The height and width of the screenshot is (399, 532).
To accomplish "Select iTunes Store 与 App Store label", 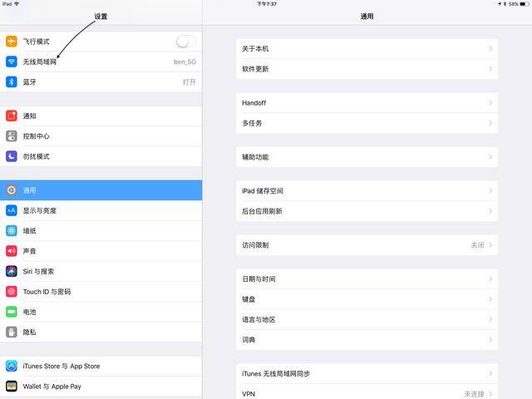I will click(62, 366).
